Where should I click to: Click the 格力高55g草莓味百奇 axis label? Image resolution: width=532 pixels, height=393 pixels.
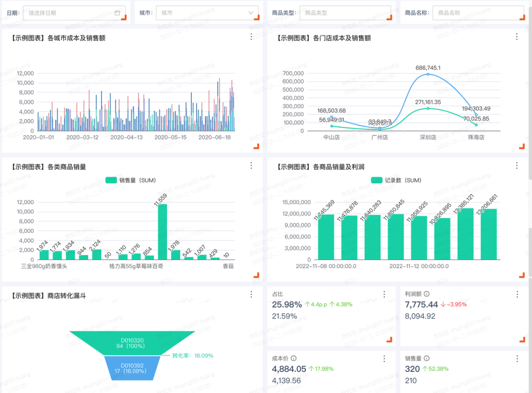pyautogui.click(x=136, y=266)
